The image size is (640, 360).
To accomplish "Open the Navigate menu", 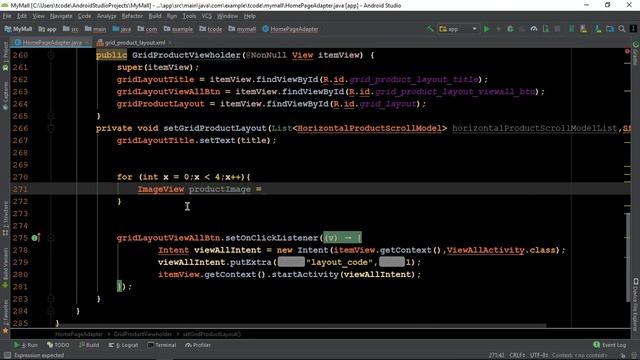I will pos(61,16).
